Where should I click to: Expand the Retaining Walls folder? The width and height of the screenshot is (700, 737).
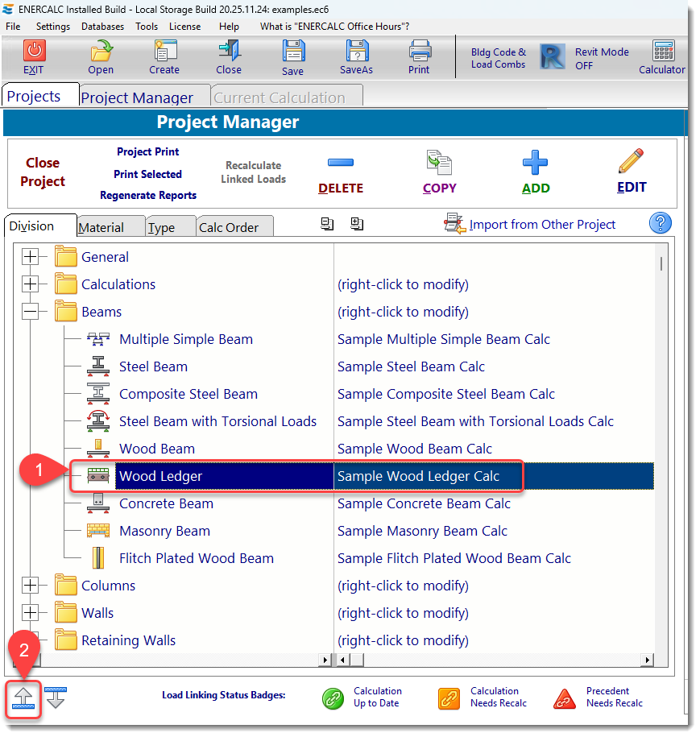31,640
